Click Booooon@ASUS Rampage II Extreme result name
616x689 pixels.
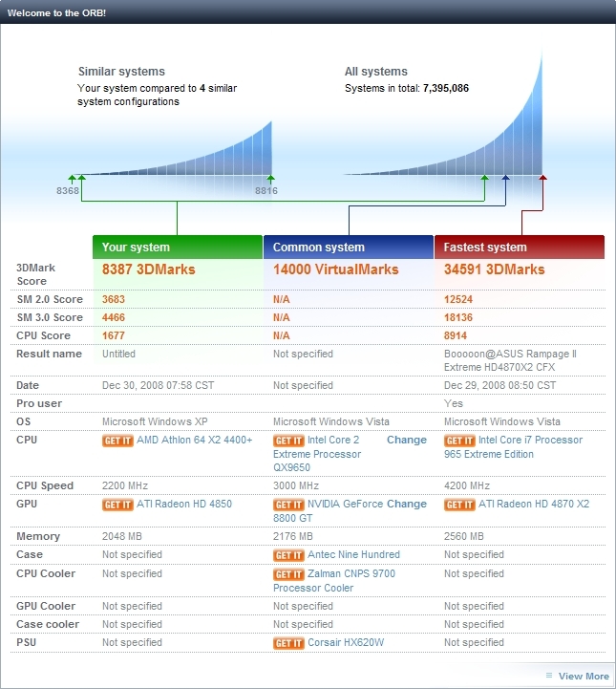[x=510, y=360]
